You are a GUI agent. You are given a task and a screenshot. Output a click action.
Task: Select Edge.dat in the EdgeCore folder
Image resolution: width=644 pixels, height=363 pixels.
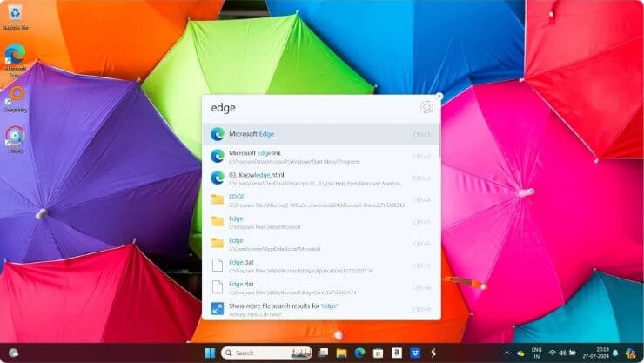[321, 287]
